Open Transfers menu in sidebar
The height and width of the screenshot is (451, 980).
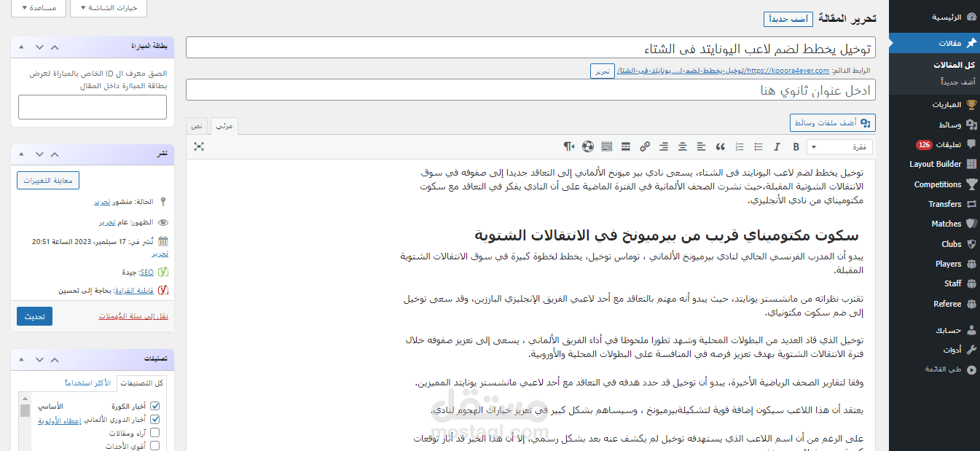click(x=934, y=204)
